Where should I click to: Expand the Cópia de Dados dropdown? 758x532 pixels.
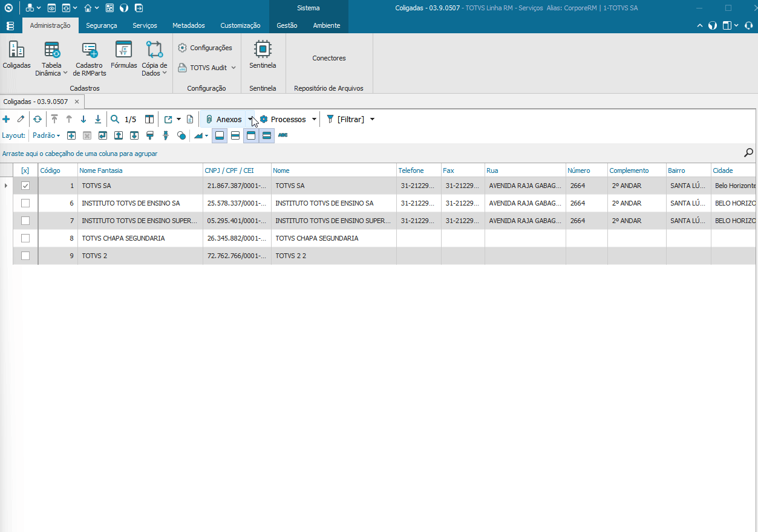pyautogui.click(x=164, y=74)
